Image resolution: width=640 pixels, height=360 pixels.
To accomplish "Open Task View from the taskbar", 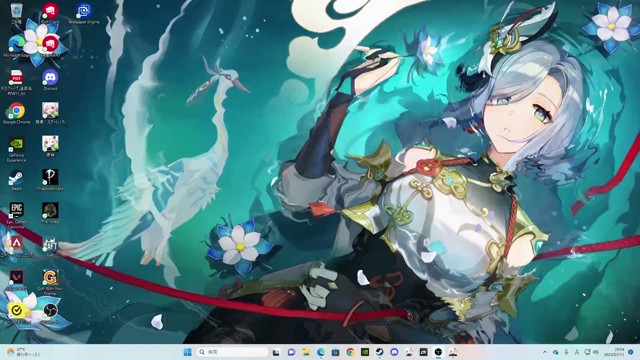I will pyautogui.click(x=276, y=352).
